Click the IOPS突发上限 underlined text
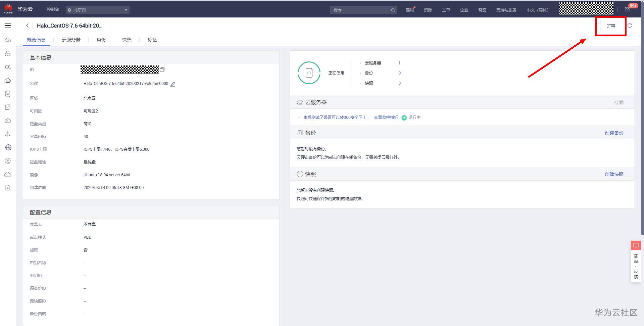Screen dimensions: 644x326 click(x=132, y=149)
